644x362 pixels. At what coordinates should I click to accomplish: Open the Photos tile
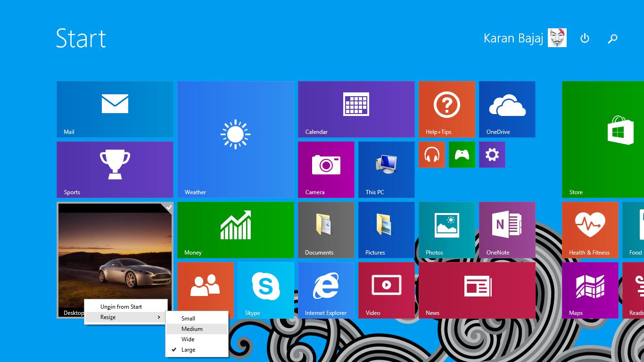[447, 230]
